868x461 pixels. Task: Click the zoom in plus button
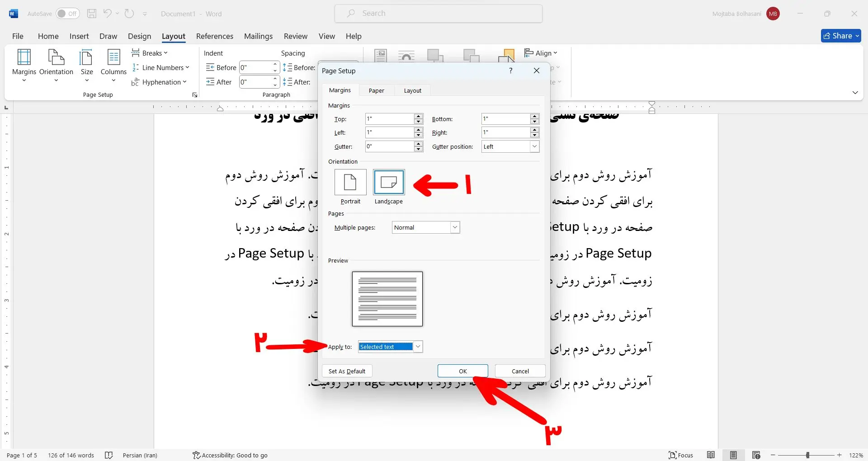[840, 455]
